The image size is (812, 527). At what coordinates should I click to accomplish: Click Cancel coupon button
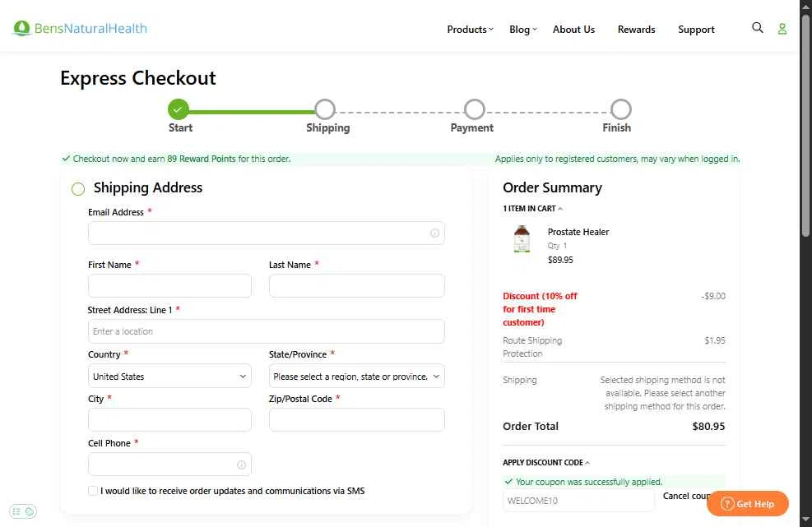[x=686, y=496]
